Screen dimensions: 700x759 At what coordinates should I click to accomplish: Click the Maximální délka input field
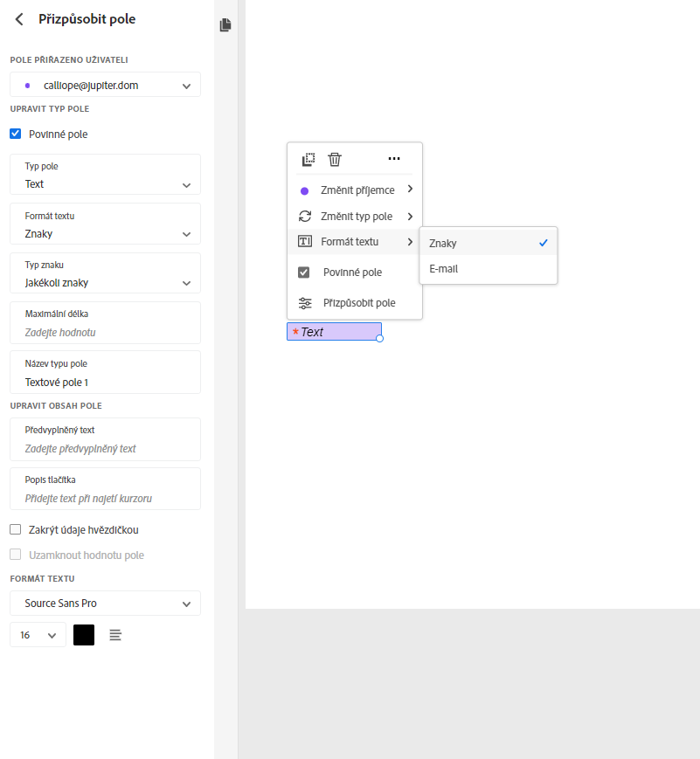click(106, 333)
